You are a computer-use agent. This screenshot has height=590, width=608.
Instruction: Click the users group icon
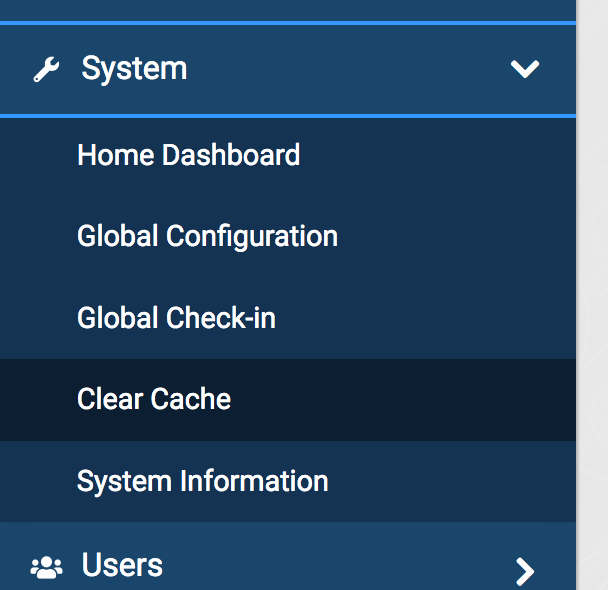[x=46, y=567]
